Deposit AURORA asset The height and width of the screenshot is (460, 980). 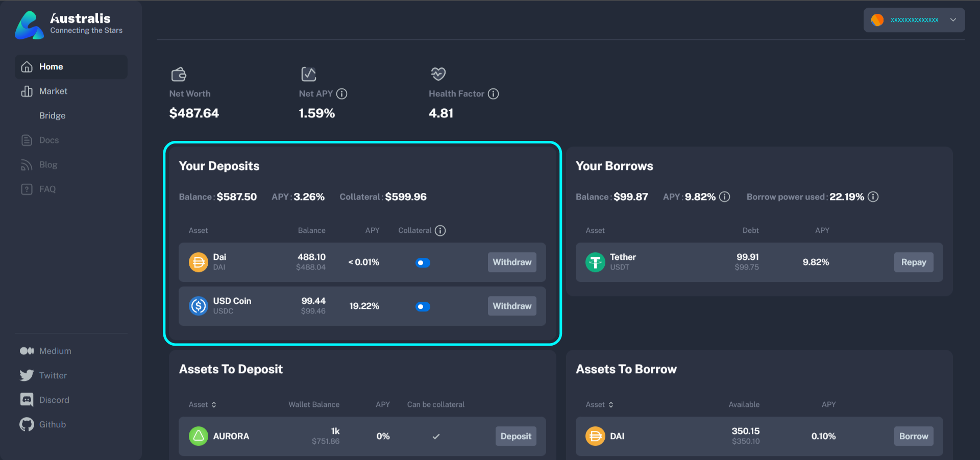click(x=516, y=437)
